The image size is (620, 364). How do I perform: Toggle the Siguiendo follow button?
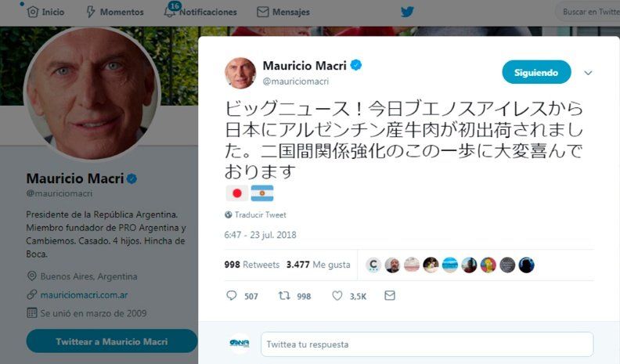coord(536,72)
